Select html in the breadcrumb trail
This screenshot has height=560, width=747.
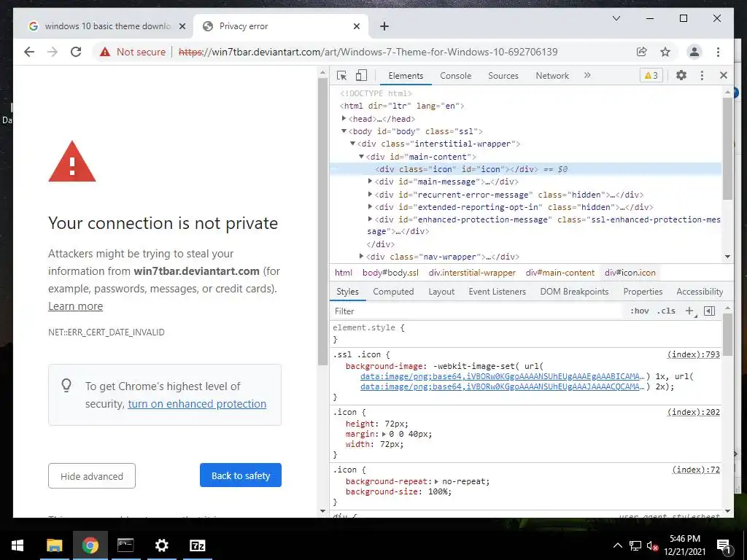344,273
